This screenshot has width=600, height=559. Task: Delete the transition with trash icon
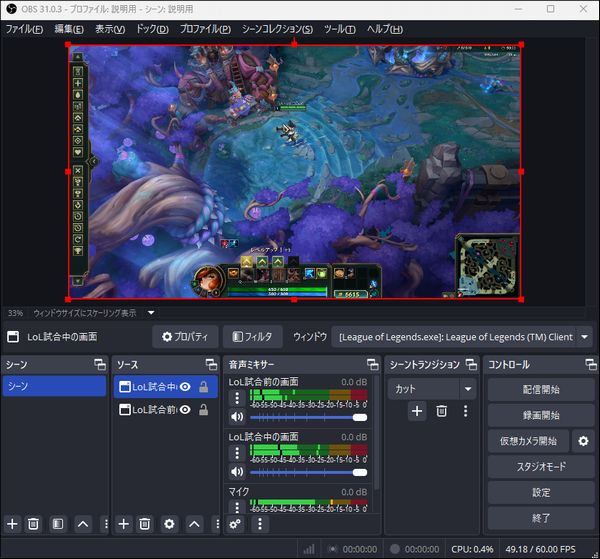click(x=442, y=411)
